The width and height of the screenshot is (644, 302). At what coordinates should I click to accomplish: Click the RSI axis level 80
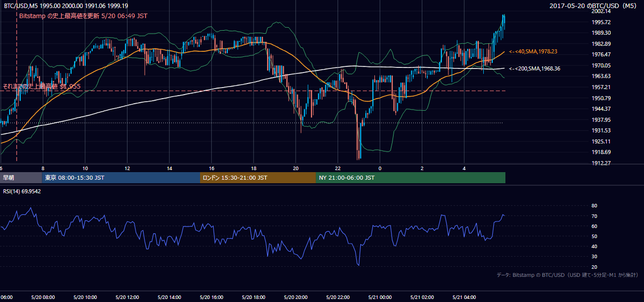pyautogui.click(x=594, y=206)
